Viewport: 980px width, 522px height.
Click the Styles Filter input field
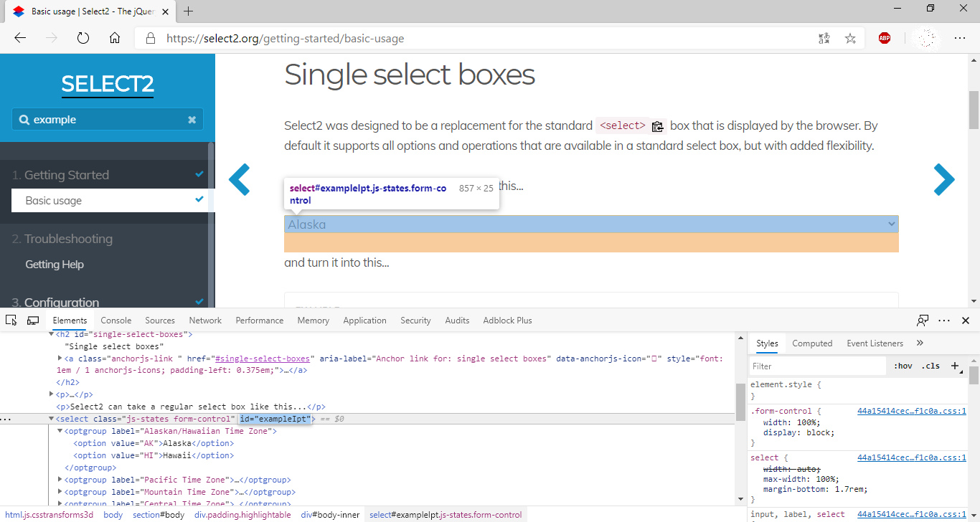(818, 366)
